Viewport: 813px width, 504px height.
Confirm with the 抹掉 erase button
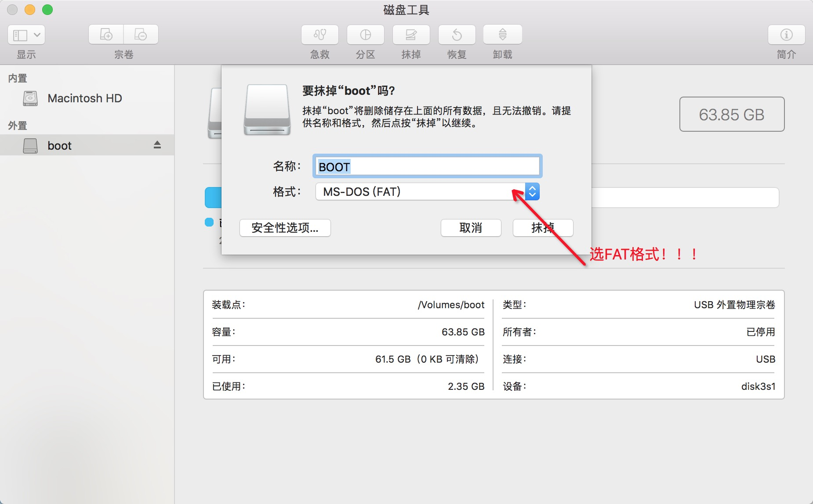pyautogui.click(x=543, y=228)
